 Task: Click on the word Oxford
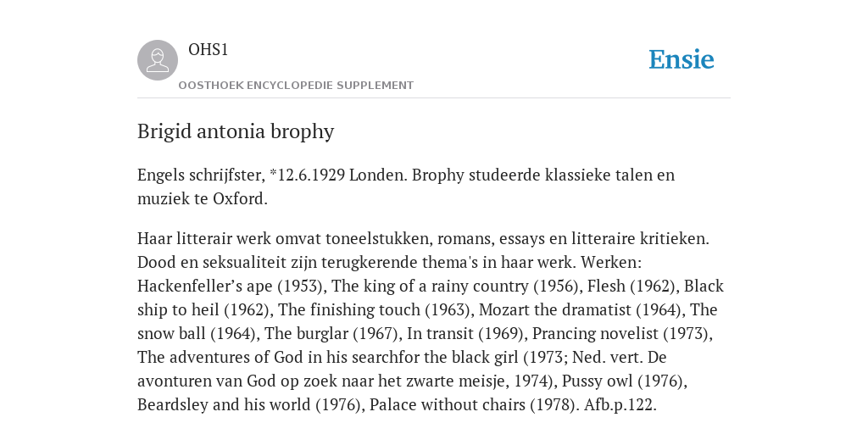[240, 198]
